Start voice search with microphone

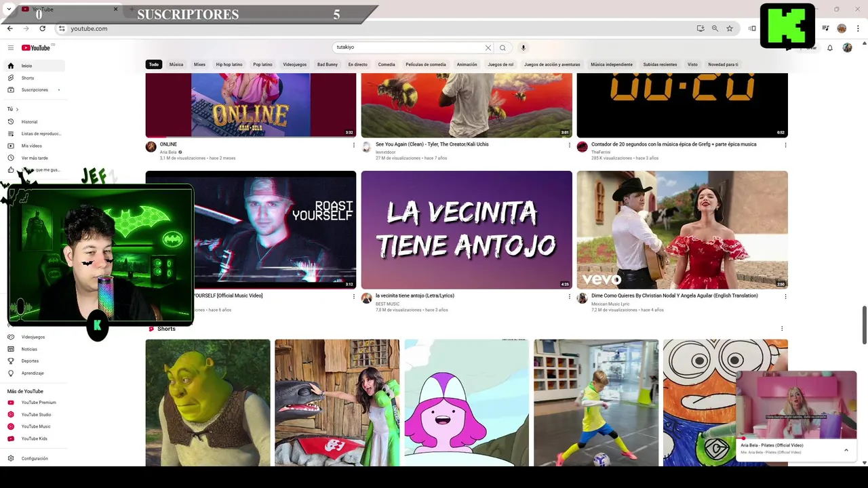[x=523, y=47]
